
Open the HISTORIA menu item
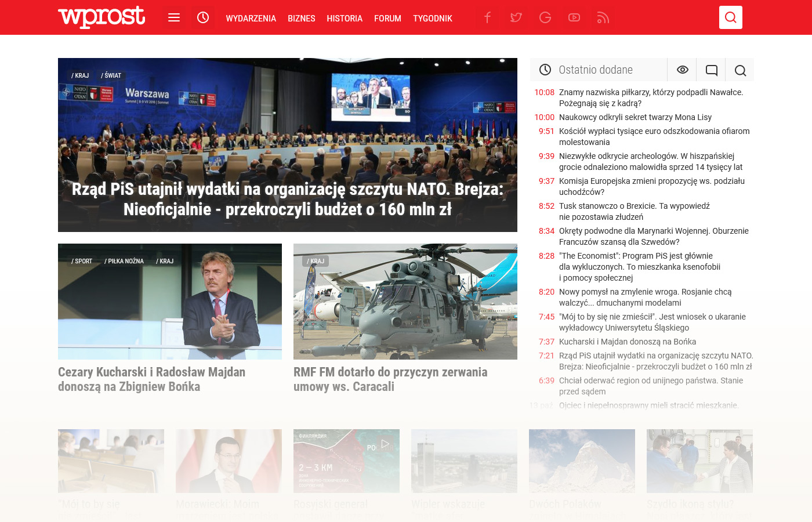point(345,19)
